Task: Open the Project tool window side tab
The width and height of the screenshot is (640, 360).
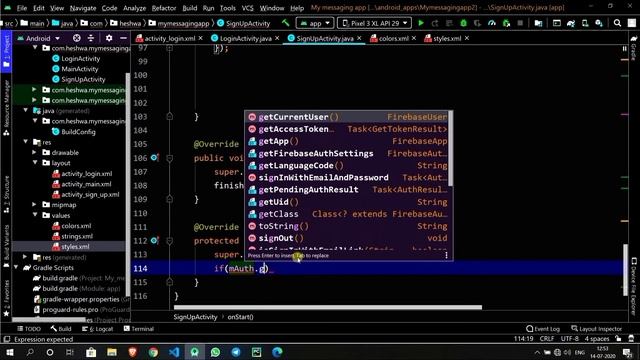Action: pos(6,52)
